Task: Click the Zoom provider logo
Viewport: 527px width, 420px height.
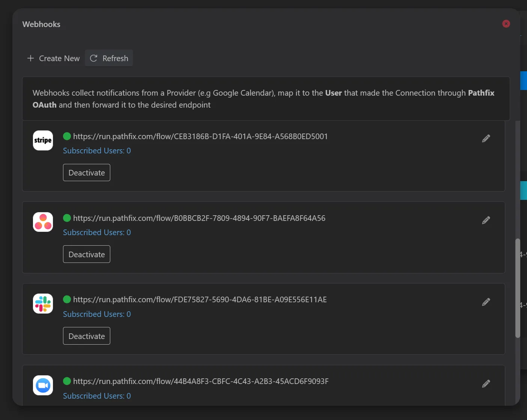Action: pyautogui.click(x=43, y=385)
